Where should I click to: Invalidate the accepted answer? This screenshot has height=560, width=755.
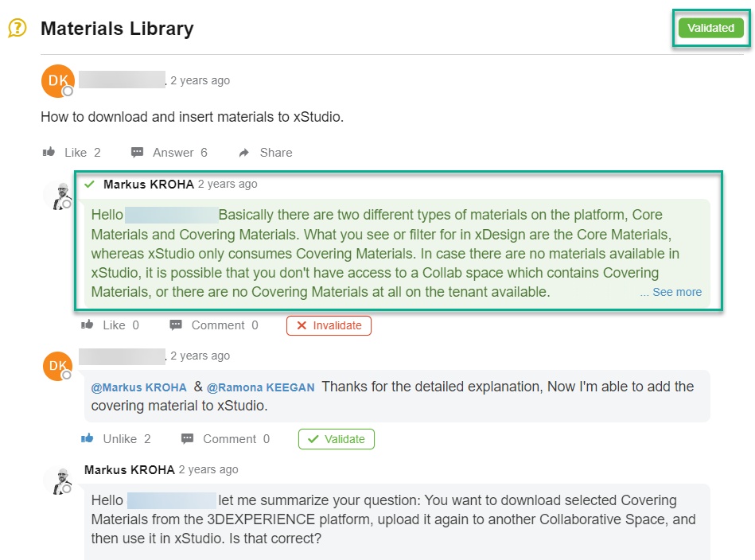tap(329, 325)
